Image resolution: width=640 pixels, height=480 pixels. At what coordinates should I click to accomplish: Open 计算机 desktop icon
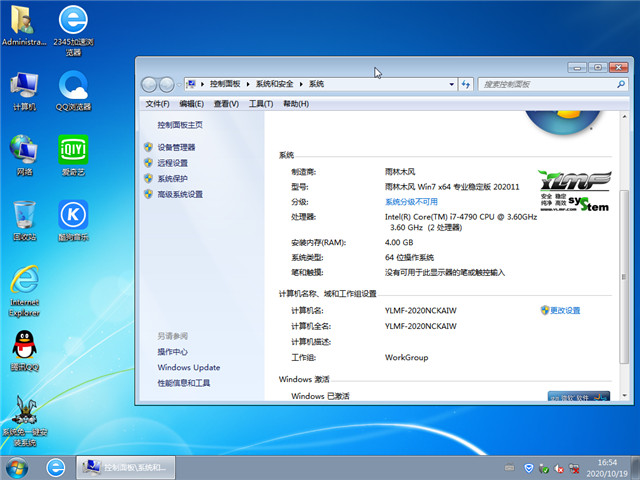tap(24, 91)
